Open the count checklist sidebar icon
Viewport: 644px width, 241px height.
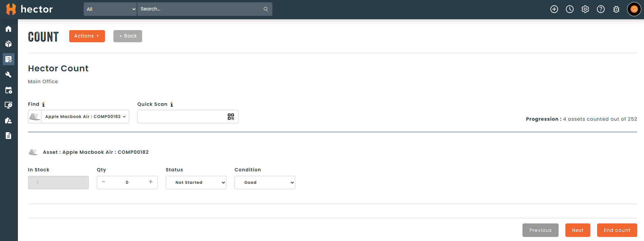tap(8, 59)
